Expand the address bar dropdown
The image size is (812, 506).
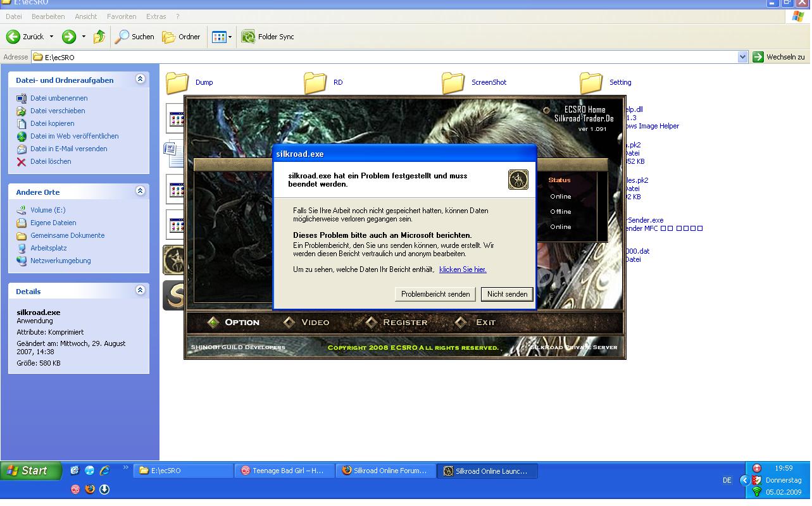coord(742,57)
